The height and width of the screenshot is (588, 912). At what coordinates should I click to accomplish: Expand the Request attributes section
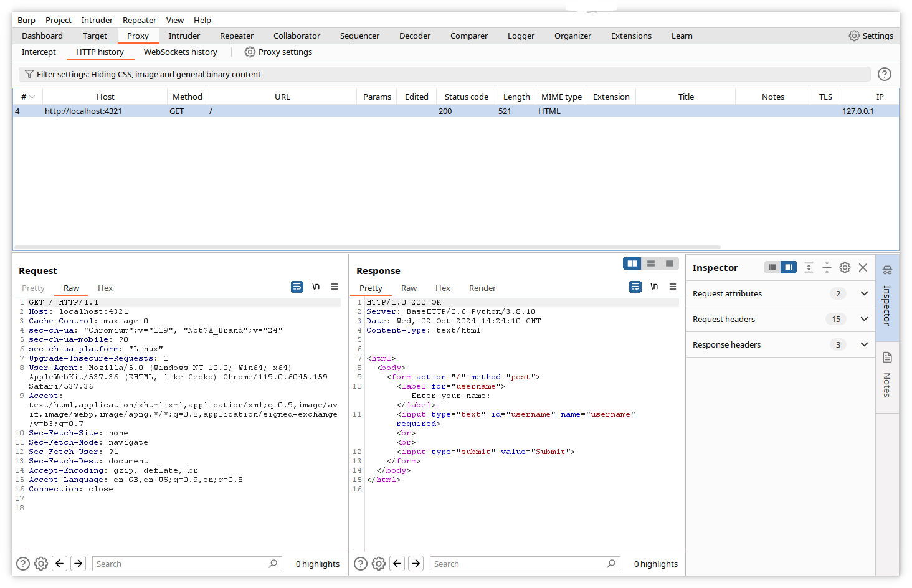(864, 294)
